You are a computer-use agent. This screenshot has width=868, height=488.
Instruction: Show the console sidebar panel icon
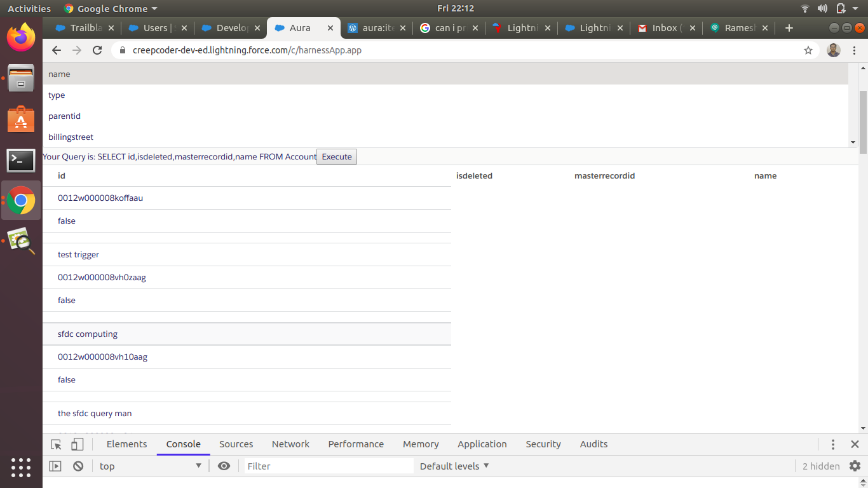(x=55, y=466)
